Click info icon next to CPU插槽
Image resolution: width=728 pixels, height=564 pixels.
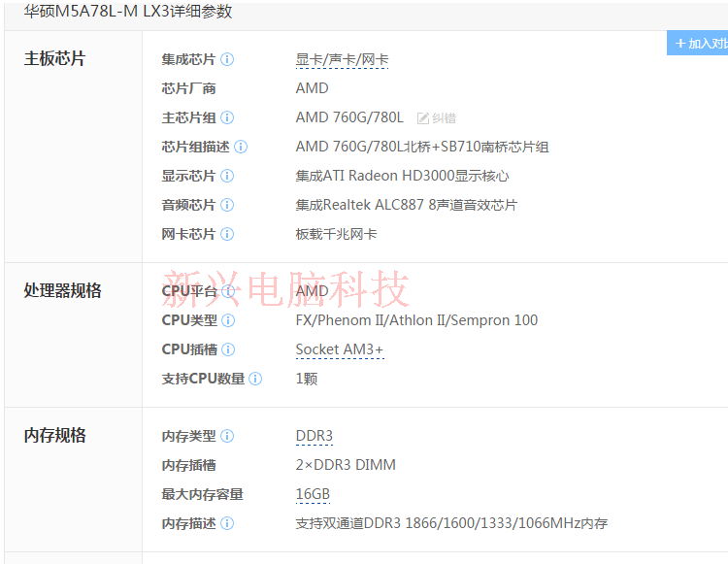point(228,349)
